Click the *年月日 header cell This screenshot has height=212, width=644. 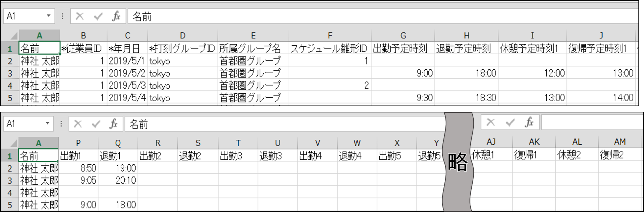pos(128,48)
